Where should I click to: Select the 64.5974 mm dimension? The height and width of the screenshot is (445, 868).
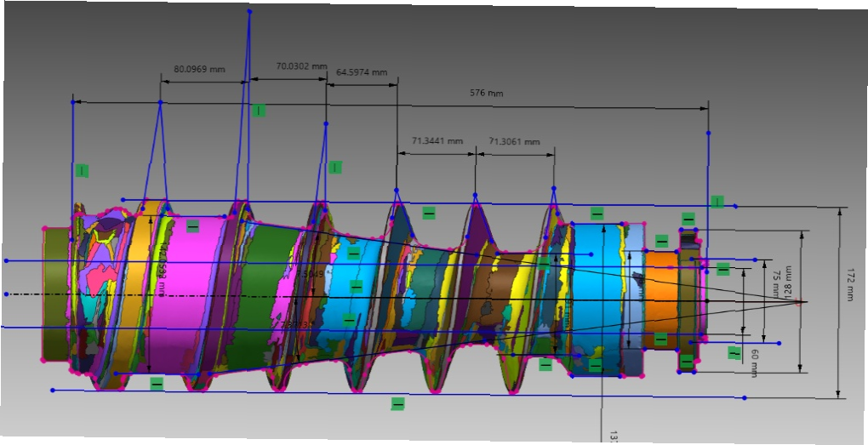click(362, 72)
